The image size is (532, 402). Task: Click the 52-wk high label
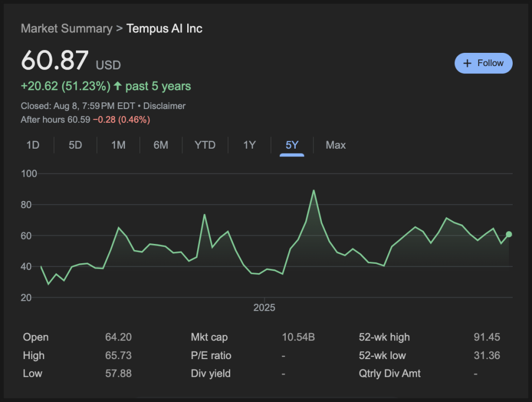[384, 337]
